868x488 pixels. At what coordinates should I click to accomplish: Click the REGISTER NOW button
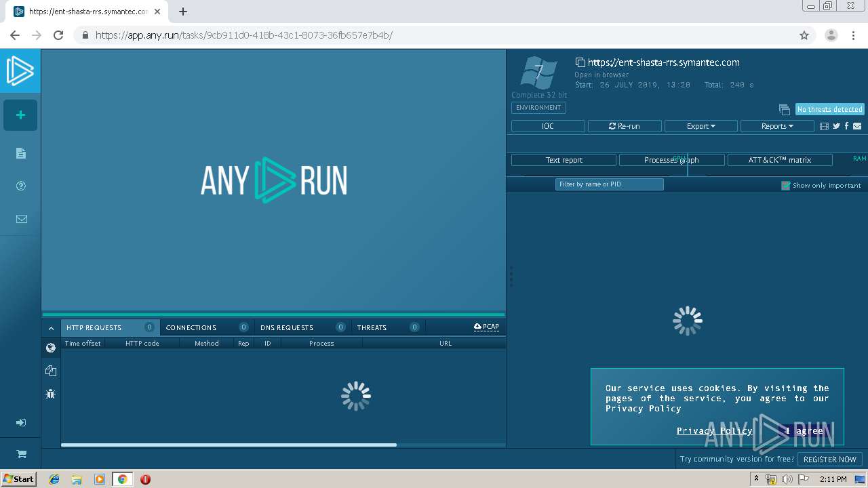(x=830, y=459)
